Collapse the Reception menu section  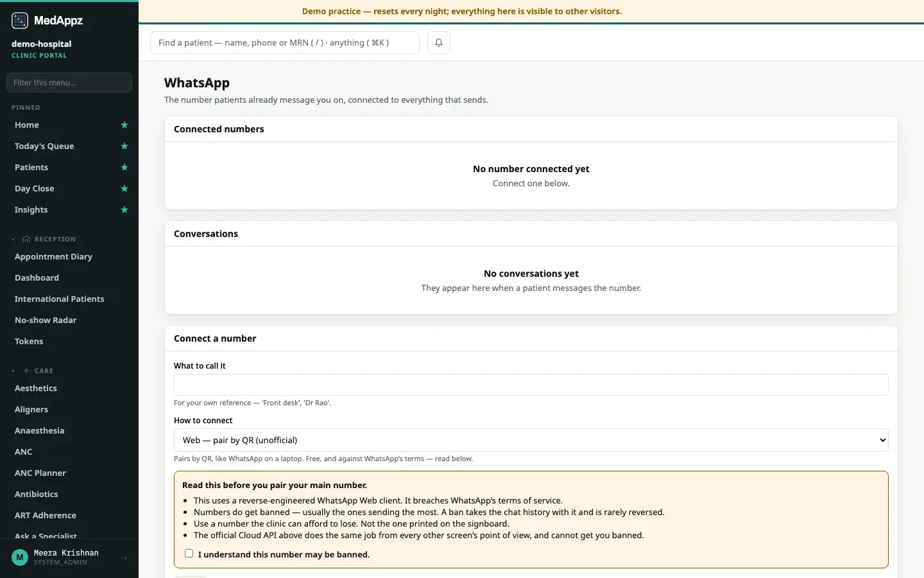(x=13, y=240)
